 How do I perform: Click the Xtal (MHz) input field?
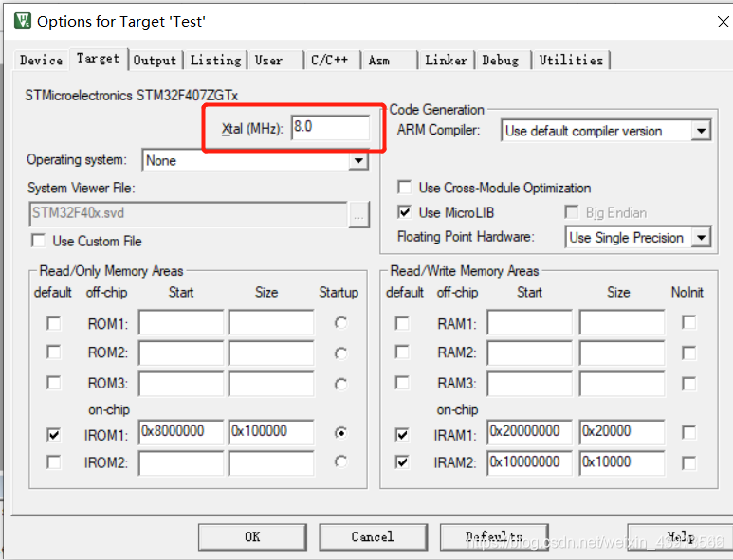pyautogui.click(x=331, y=127)
